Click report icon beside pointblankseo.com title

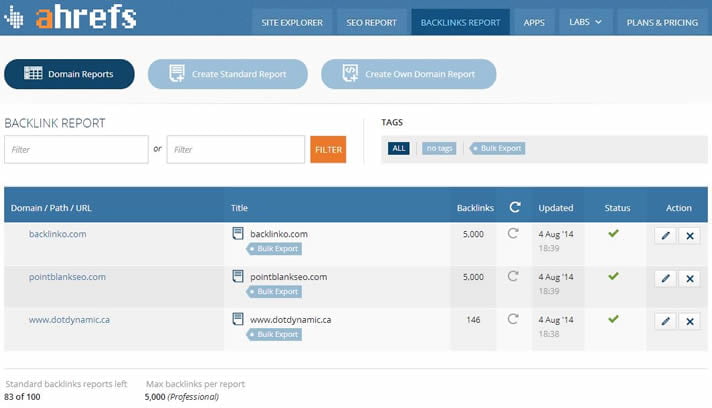tap(238, 276)
